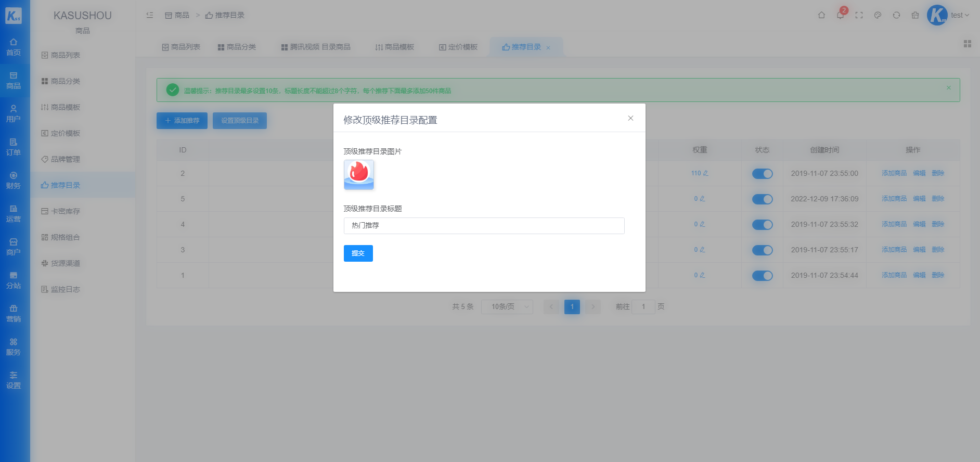
Task: Open 运营 section in left rail
Action: coord(14,214)
